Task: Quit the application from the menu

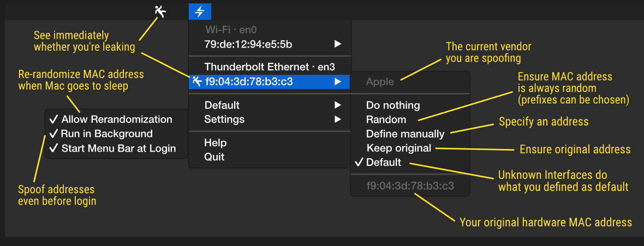Action: tap(214, 157)
